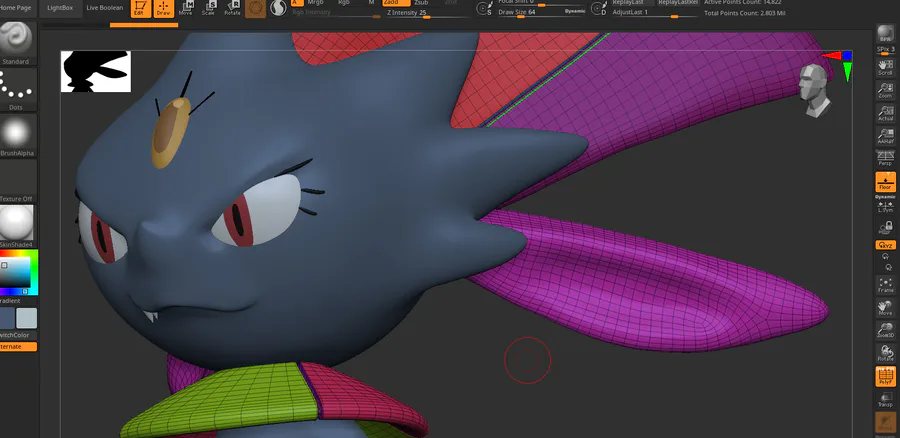This screenshot has width=900, height=438.
Task: Open the Standard brush picker
Action: [16, 43]
